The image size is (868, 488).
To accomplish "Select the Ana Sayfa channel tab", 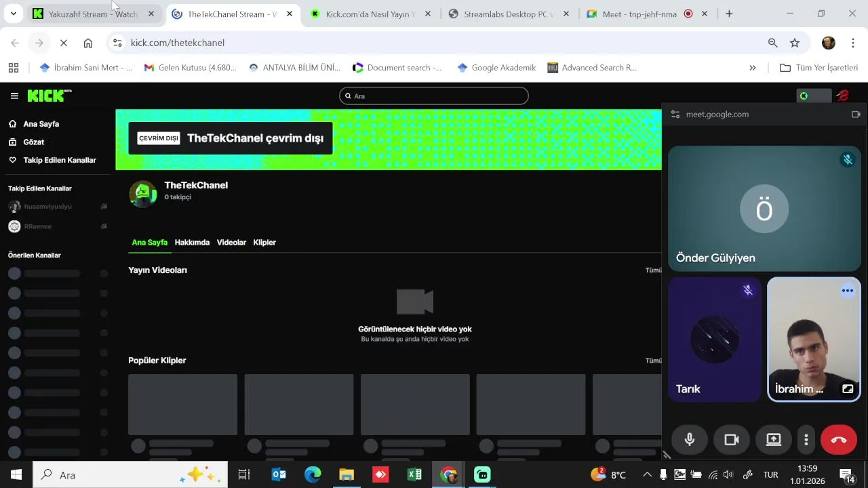I will point(149,243).
